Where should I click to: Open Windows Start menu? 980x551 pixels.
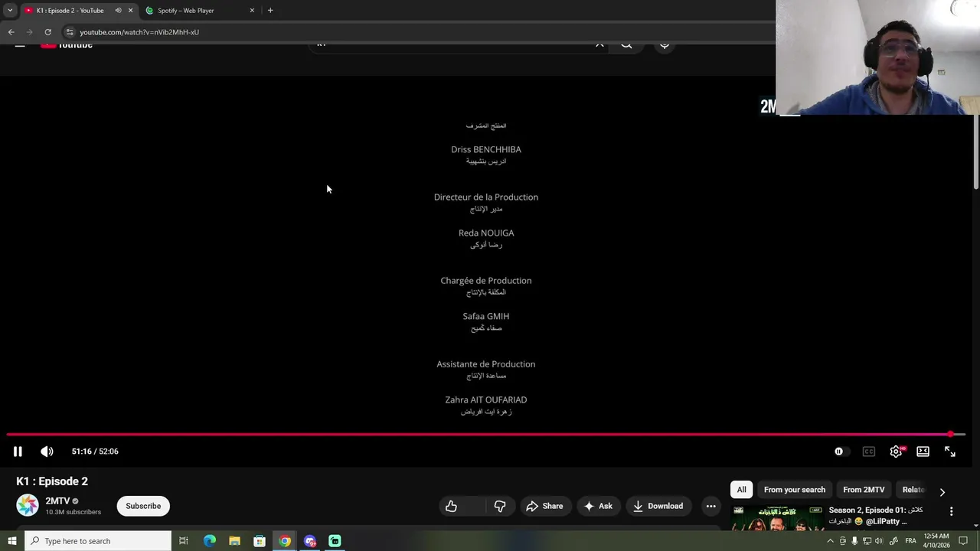click(x=11, y=541)
